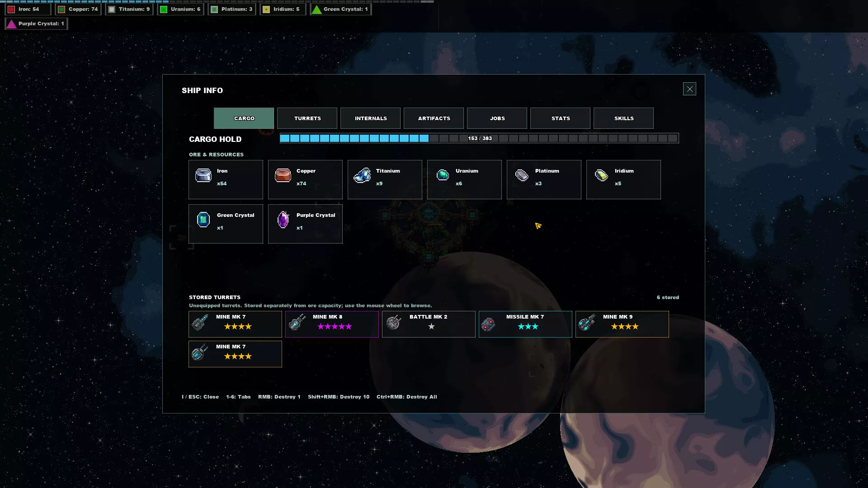Click the Iron ore icon in cargo
Image resolution: width=868 pixels, height=488 pixels.
203,175
